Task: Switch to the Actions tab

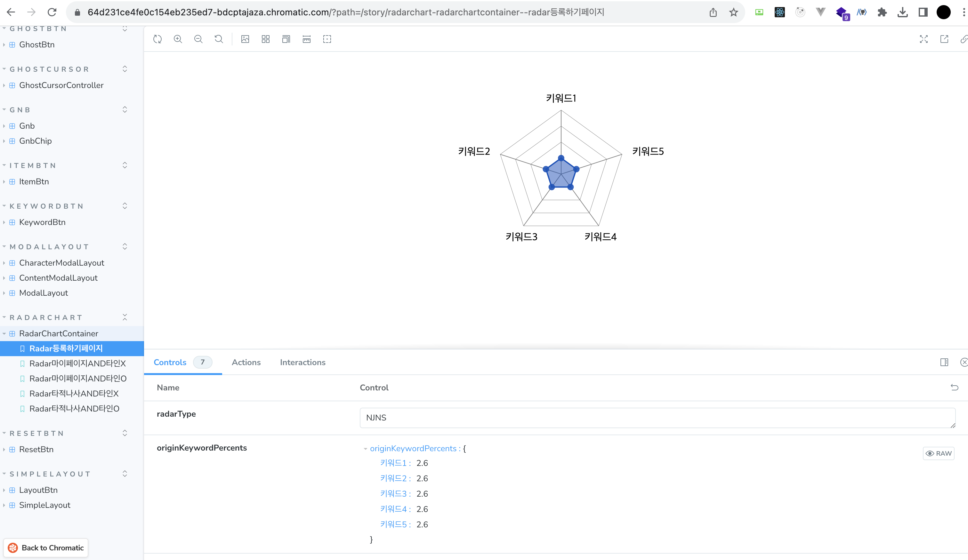Action: (246, 362)
